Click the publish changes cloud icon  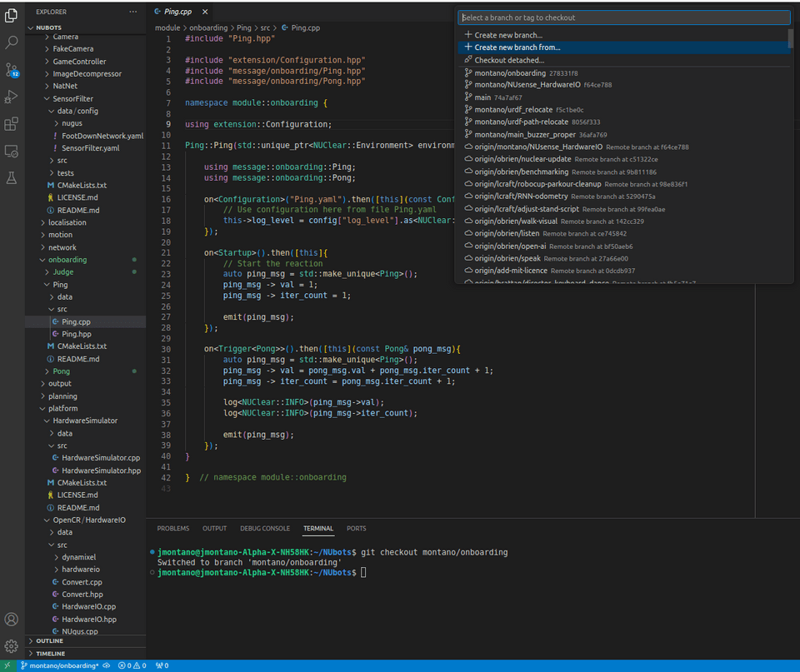tap(105, 665)
